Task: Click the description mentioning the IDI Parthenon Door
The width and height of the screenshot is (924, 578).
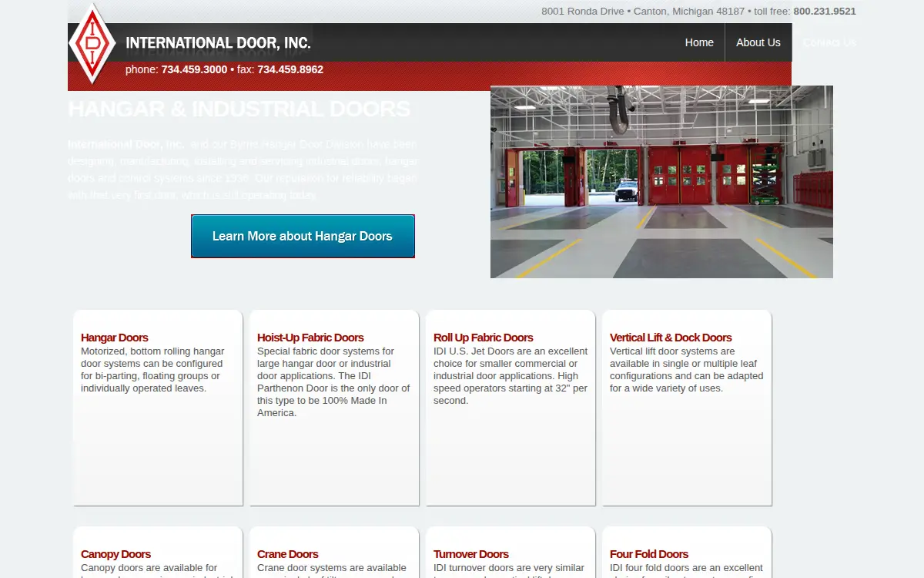Action: tap(333, 382)
